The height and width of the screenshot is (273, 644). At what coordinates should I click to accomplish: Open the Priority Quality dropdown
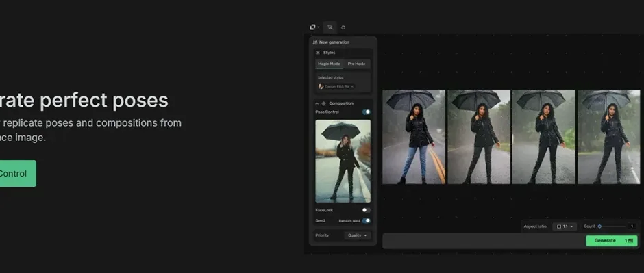pos(358,235)
